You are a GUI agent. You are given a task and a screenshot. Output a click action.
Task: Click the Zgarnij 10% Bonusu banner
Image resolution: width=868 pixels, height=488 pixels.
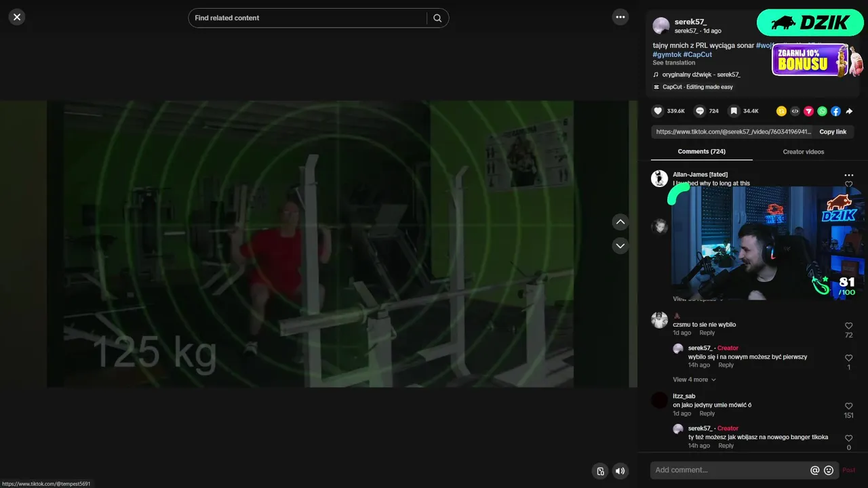click(818, 60)
